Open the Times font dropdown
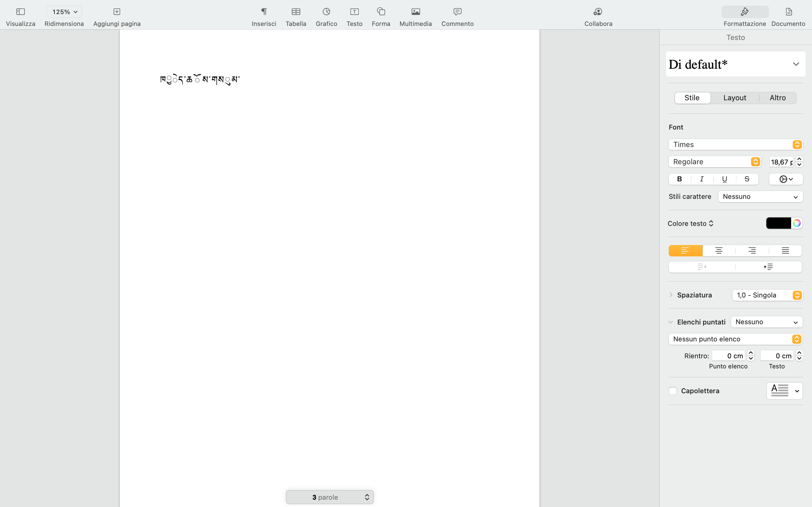 click(735, 144)
